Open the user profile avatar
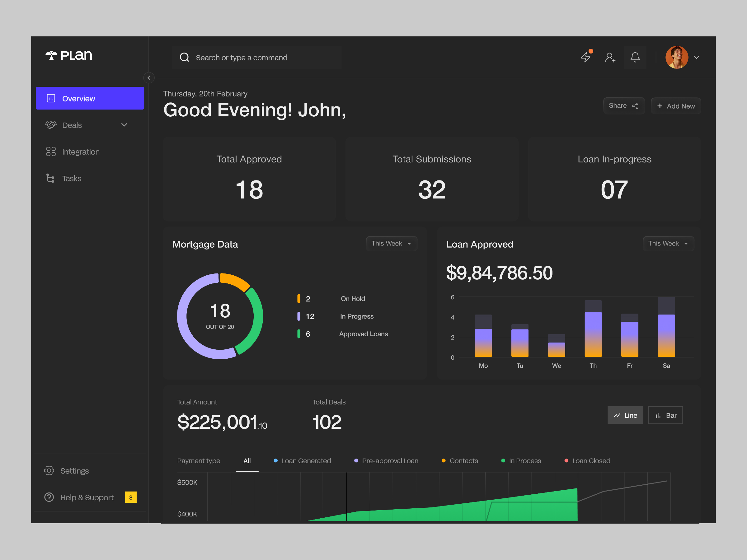 point(676,57)
